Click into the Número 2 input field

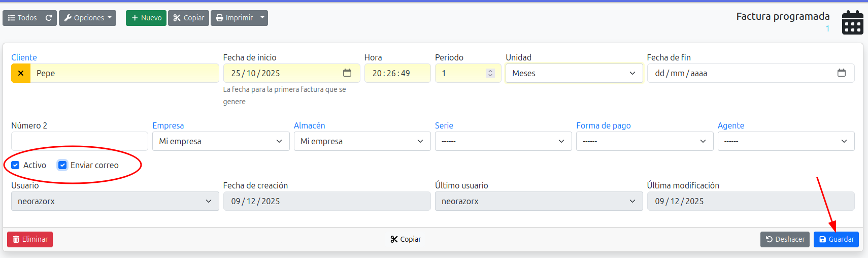(80, 141)
